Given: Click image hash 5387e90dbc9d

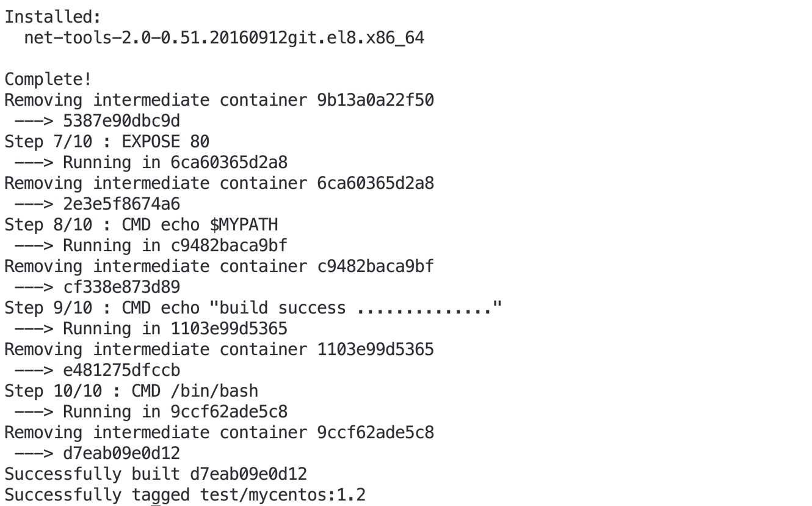Looking at the screenshot, I should click(121, 121).
